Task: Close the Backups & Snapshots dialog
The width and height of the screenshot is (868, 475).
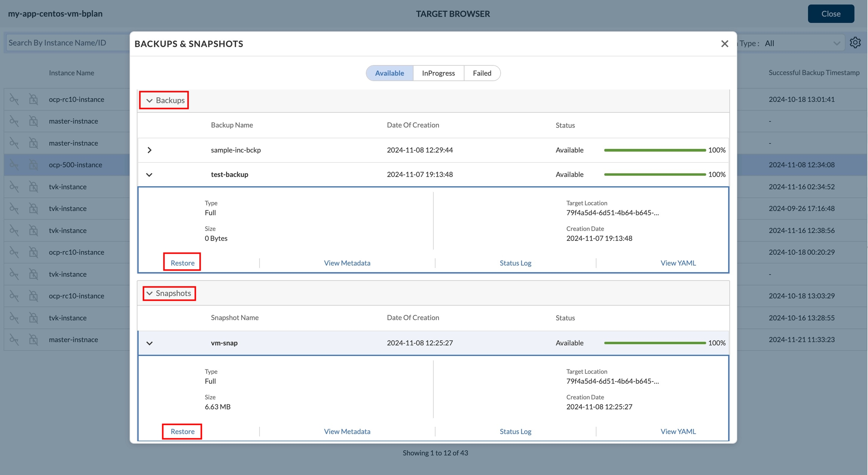Action: [x=724, y=44]
